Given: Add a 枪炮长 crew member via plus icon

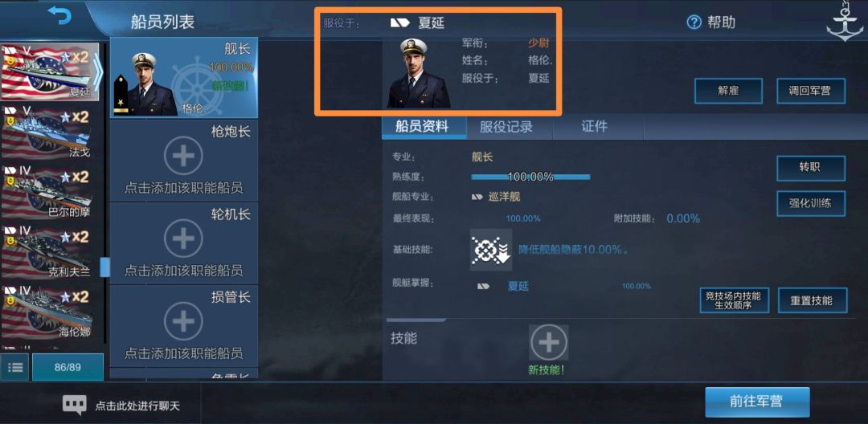Looking at the screenshot, I should pyautogui.click(x=183, y=157).
